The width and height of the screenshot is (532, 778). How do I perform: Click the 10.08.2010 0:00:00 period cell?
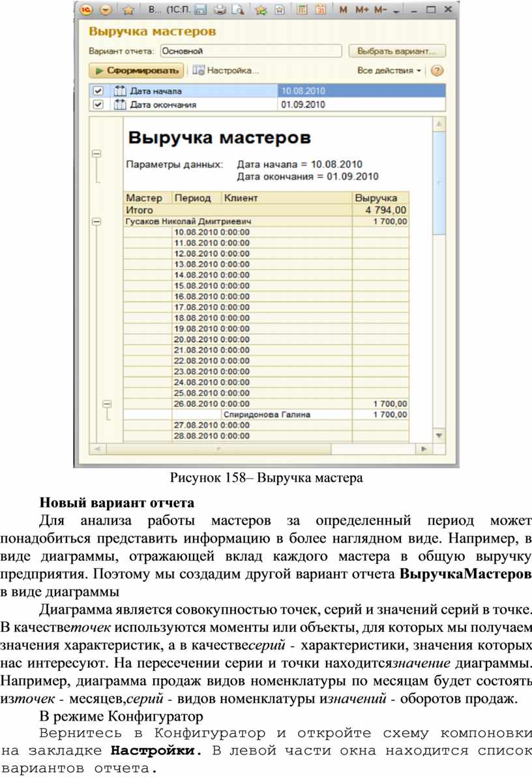pyautogui.click(x=212, y=232)
